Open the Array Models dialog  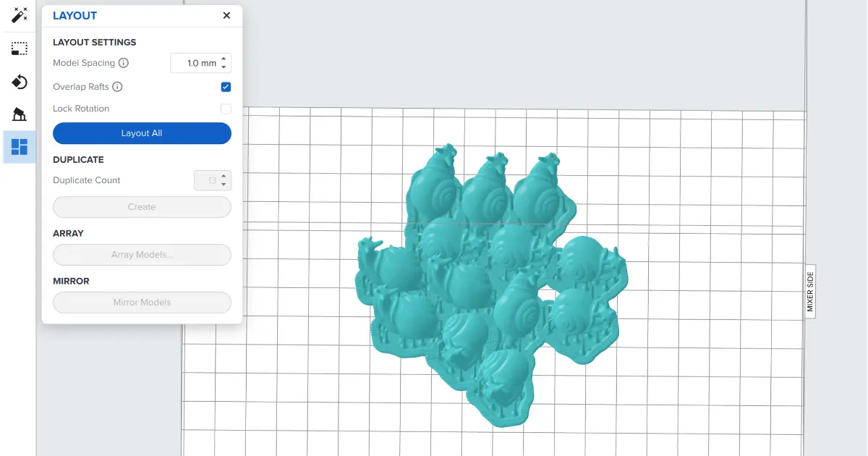click(142, 255)
